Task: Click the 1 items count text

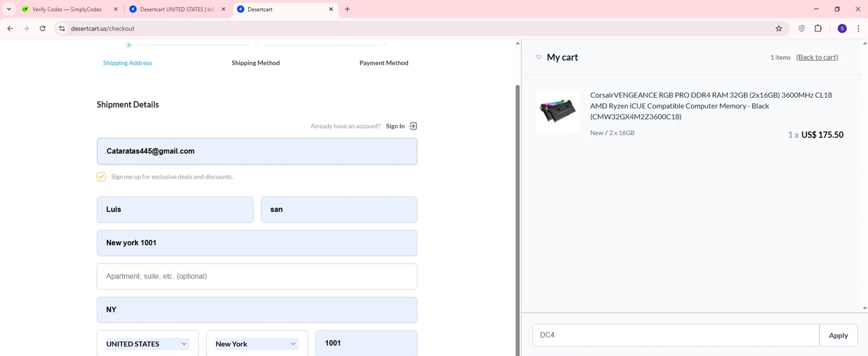Action: pyautogui.click(x=780, y=57)
